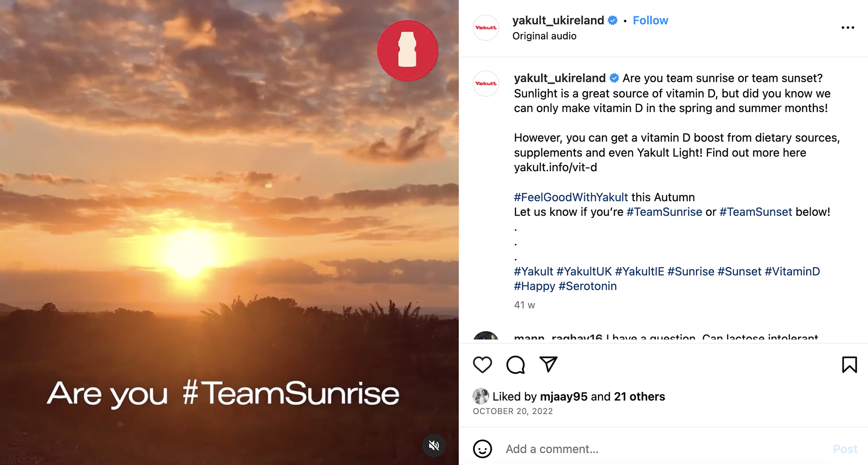This screenshot has height=465, width=868.
Task: Open Yakult profile picture in header
Action: [486, 28]
